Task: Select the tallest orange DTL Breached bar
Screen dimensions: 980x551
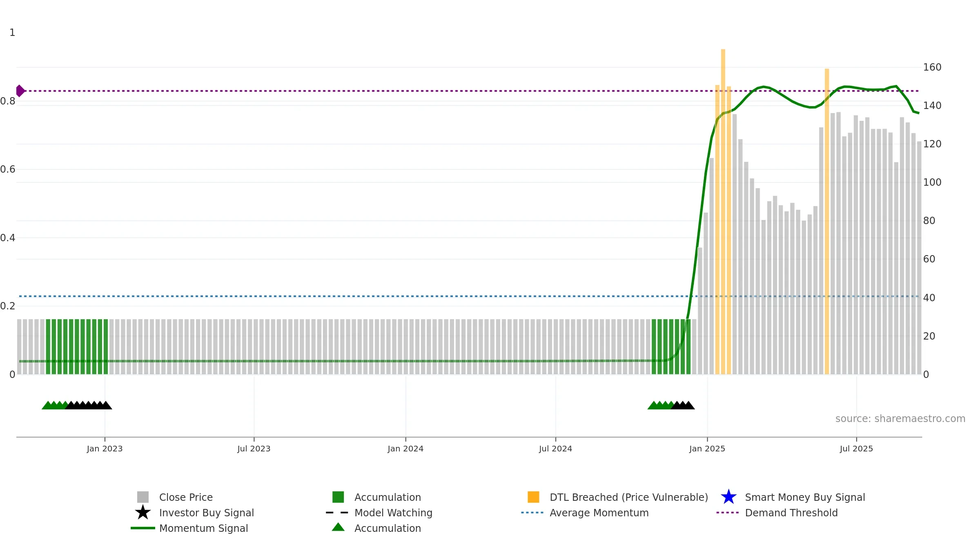Action: pyautogui.click(x=723, y=211)
